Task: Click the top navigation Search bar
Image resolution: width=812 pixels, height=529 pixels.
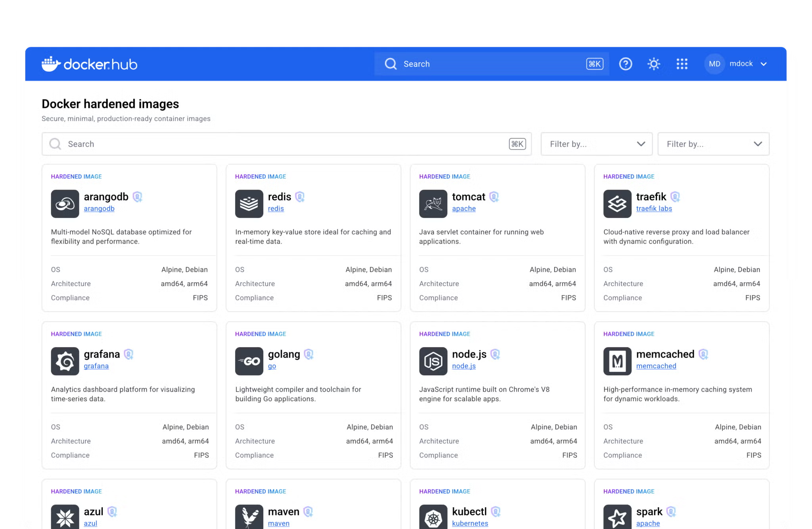Action: point(476,63)
